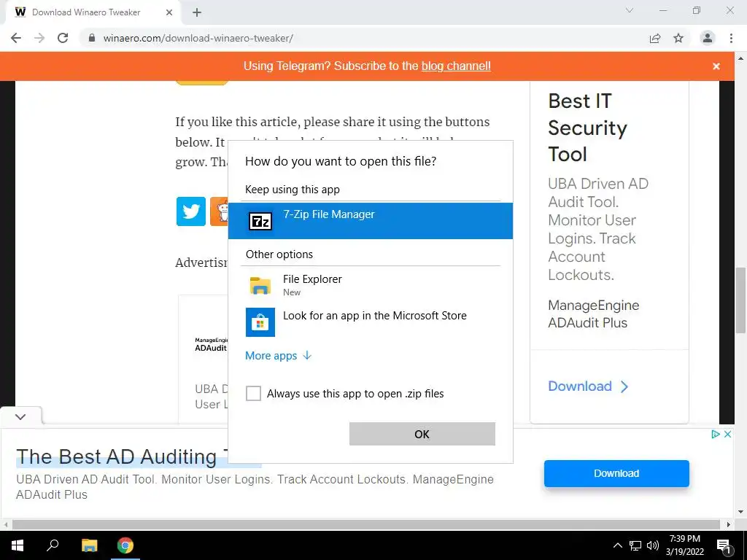Choose File Explorer to open file
Image resolution: width=747 pixels, height=560 pixels.
pyautogui.click(x=370, y=285)
